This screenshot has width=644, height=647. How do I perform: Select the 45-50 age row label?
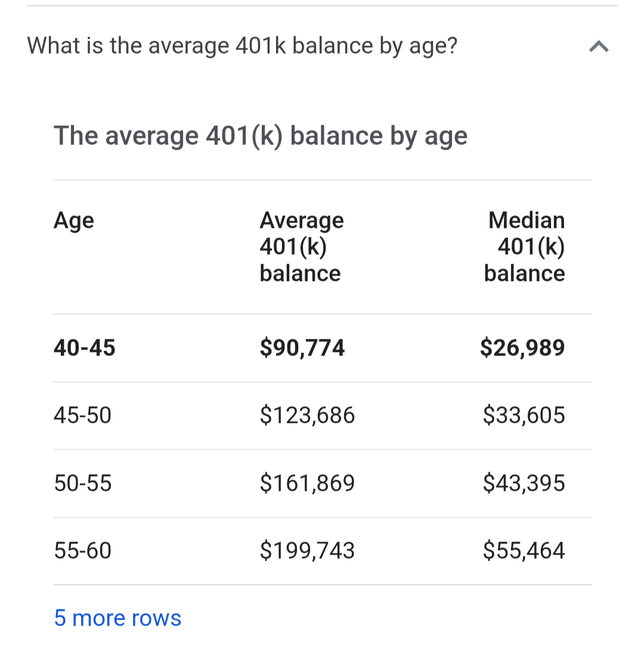[83, 415]
